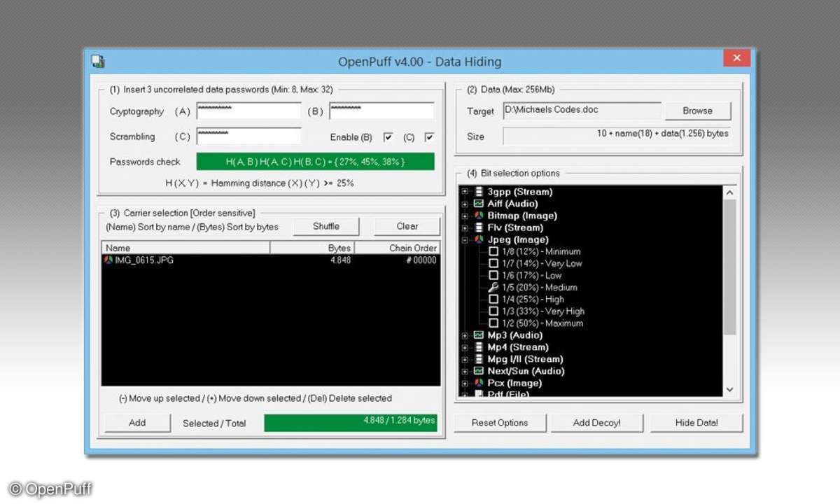The width and height of the screenshot is (840, 504).
Task: Close the OpenPuff Data Hiding window
Action: pyautogui.click(x=736, y=58)
